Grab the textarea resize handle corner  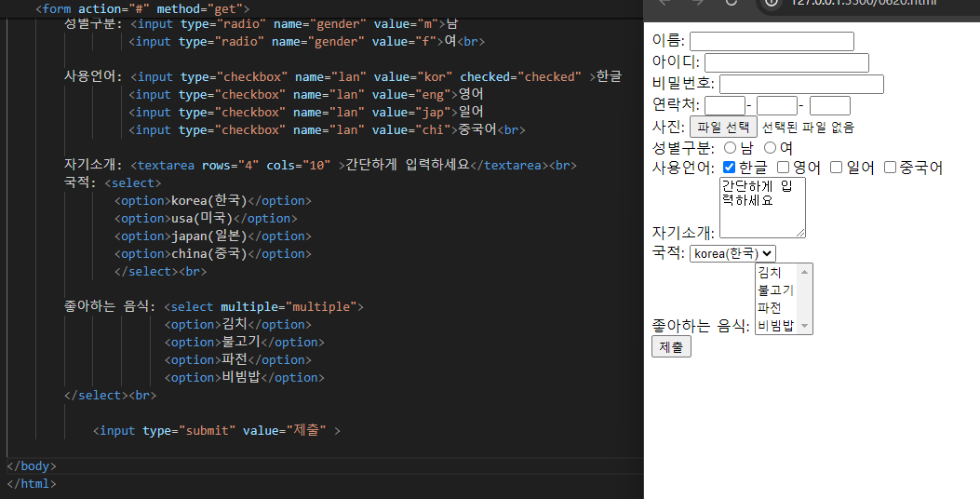800,234
